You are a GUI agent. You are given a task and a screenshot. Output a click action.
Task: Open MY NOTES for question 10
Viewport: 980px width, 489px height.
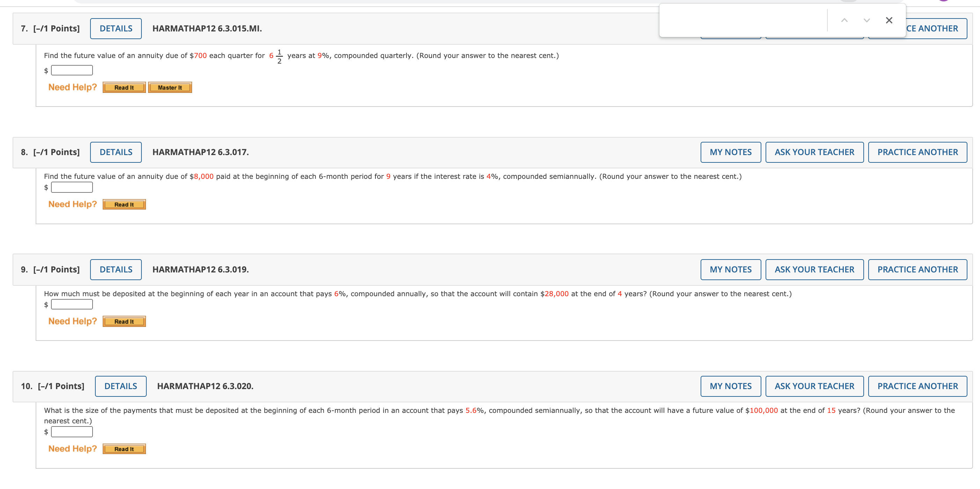point(730,386)
